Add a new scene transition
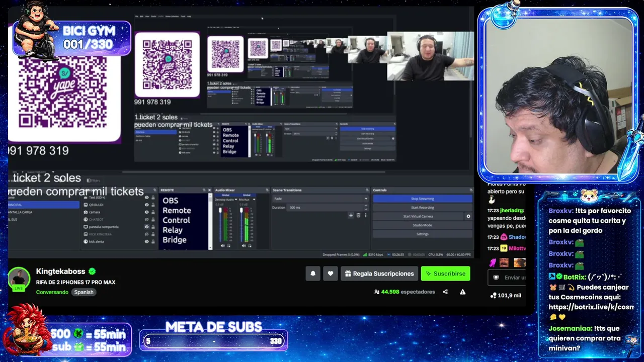Image resolution: width=644 pixels, height=362 pixels. pos(351,215)
